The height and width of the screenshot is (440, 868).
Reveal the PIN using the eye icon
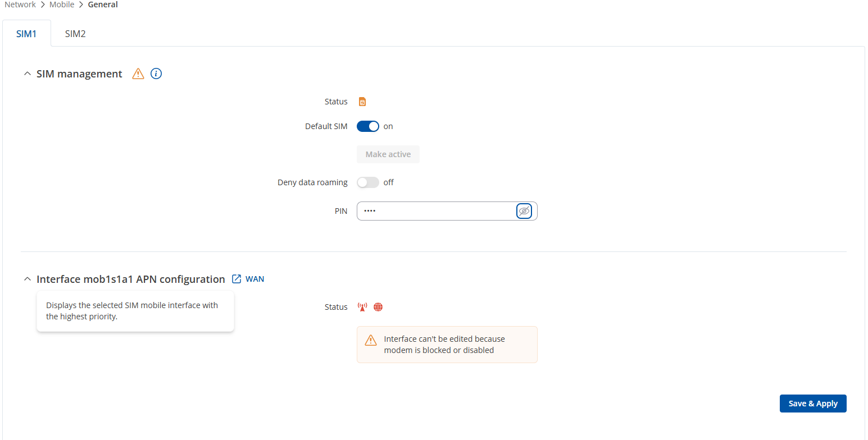(x=524, y=211)
